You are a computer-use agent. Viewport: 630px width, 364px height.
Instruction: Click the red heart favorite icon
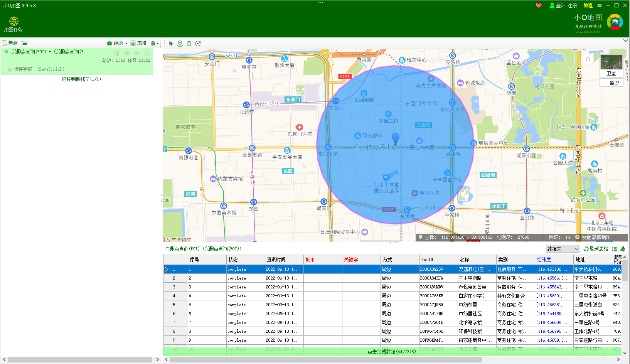coord(539,5)
